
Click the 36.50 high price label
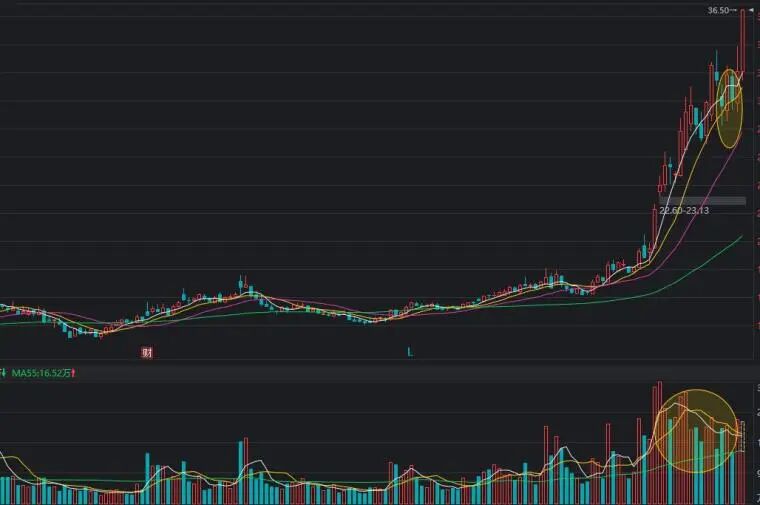coord(718,10)
